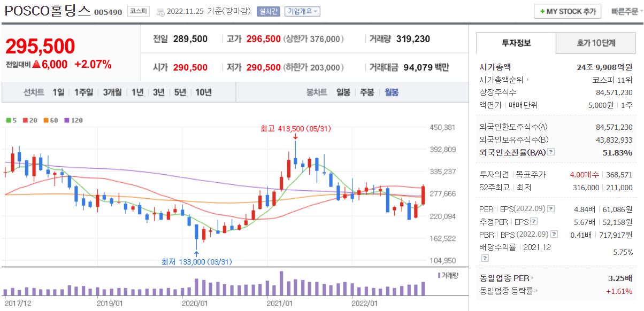Switch to the 호가10단계 tab

596,43
